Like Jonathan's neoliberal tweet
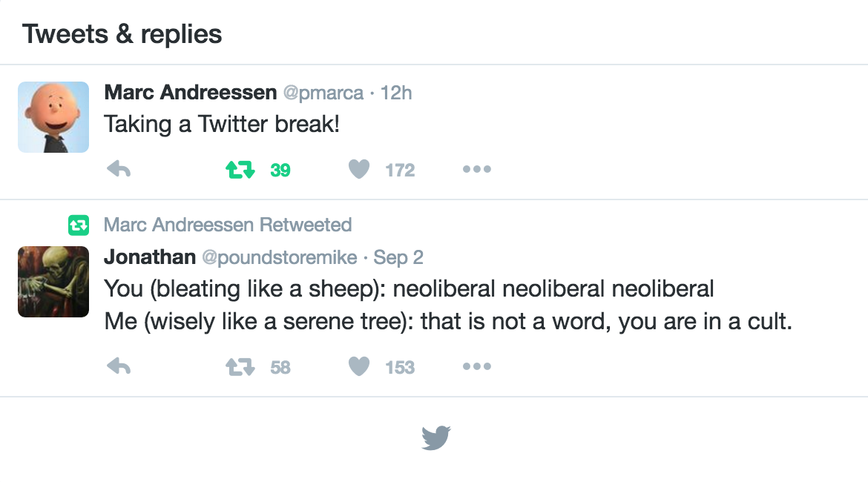The width and height of the screenshot is (868, 482). pos(359,366)
